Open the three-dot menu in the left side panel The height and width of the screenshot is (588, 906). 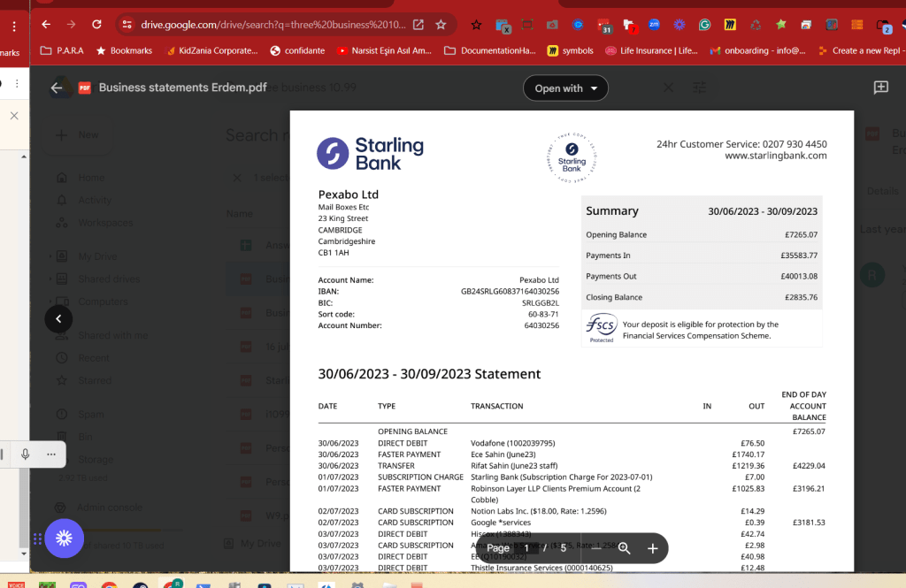(18, 84)
